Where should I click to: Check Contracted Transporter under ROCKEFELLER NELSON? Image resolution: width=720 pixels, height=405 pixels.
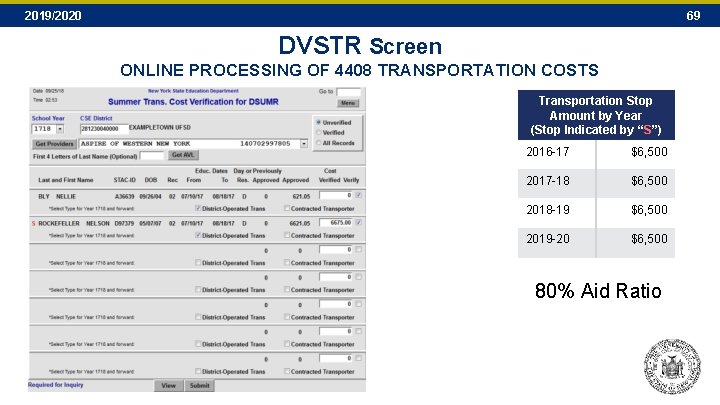pyautogui.click(x=287, y=235)
